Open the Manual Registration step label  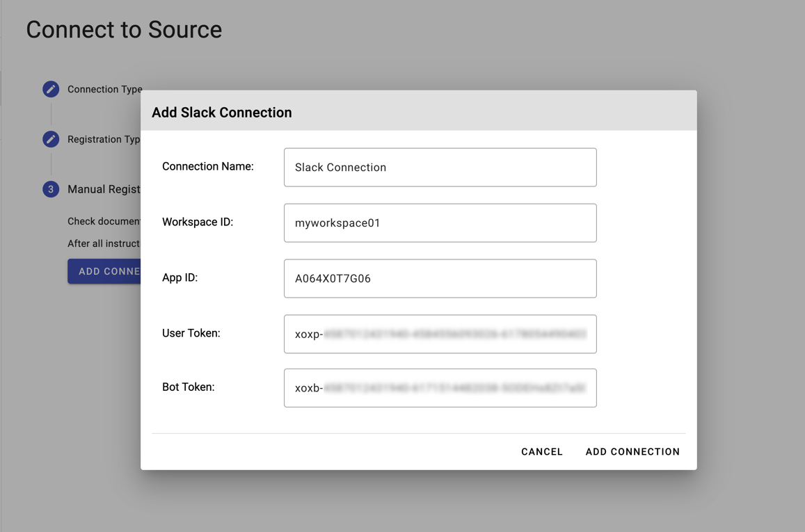[104, 189]
